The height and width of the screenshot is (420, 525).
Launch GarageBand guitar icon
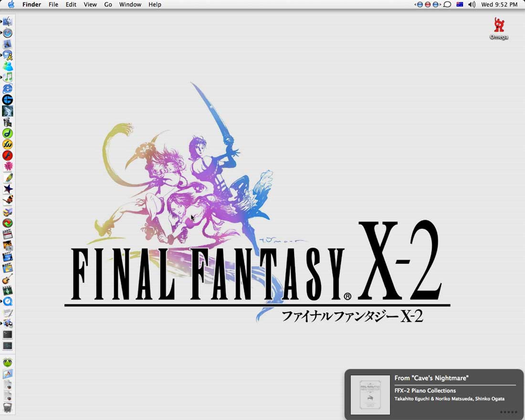click(7, 279)
